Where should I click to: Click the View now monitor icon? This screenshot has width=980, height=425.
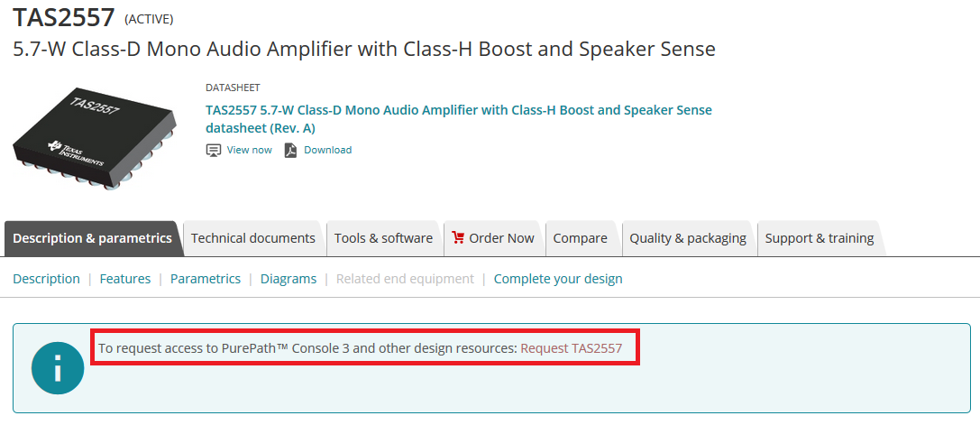(214, 150)
